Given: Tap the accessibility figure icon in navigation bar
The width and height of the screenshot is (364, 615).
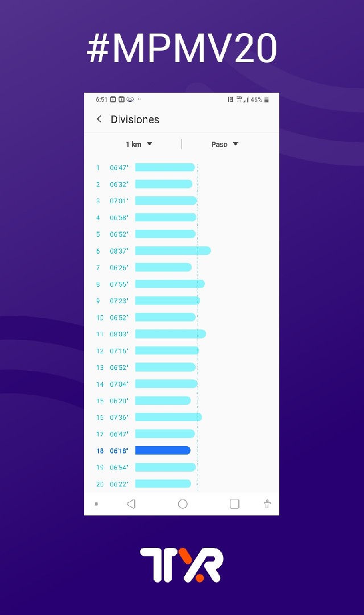Looking at the screenshot, I should [x=267, y=504].
